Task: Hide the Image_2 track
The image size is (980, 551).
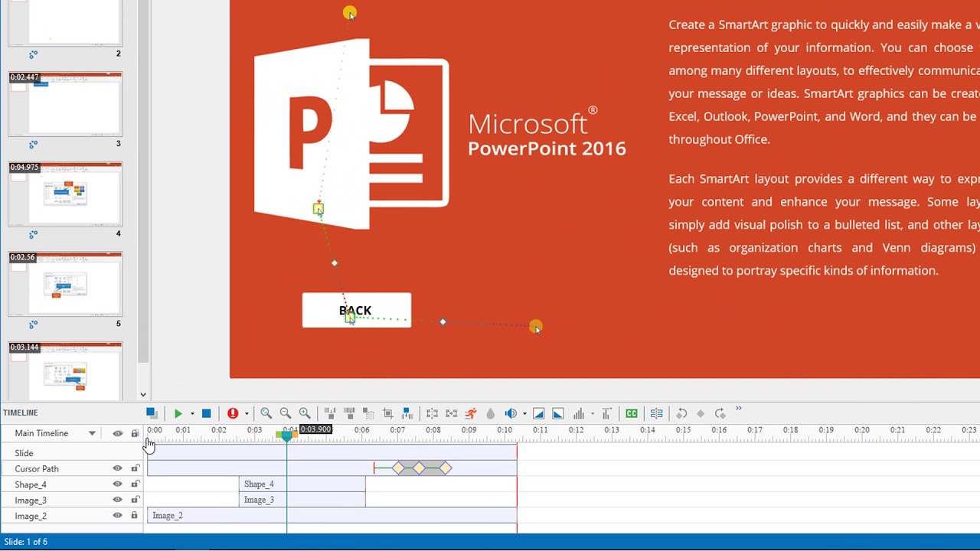Action: coord(117,516)
